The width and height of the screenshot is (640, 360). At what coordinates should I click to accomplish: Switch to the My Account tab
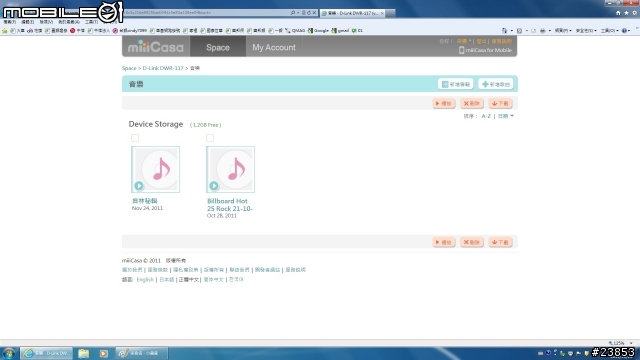[x=273, y=47]
